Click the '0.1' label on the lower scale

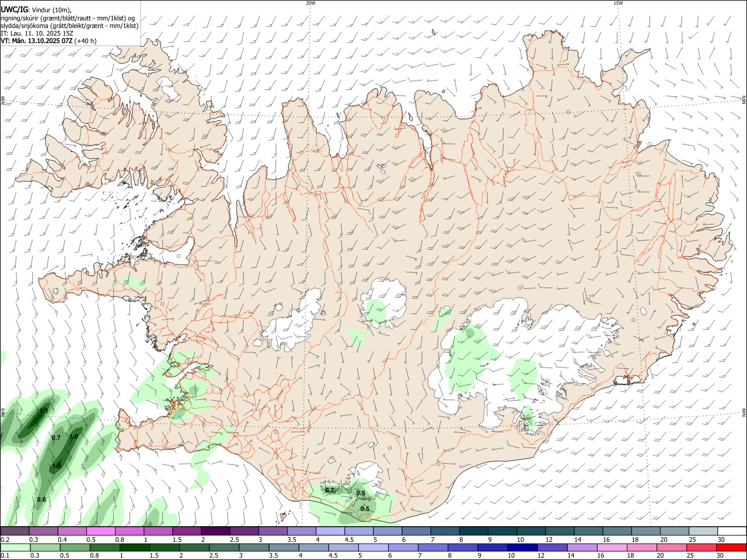[5, 556]
